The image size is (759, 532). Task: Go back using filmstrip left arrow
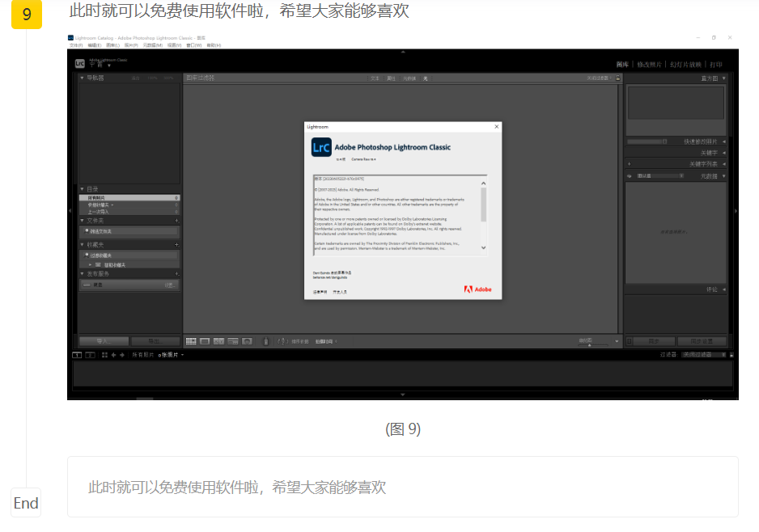coord(114,355)
